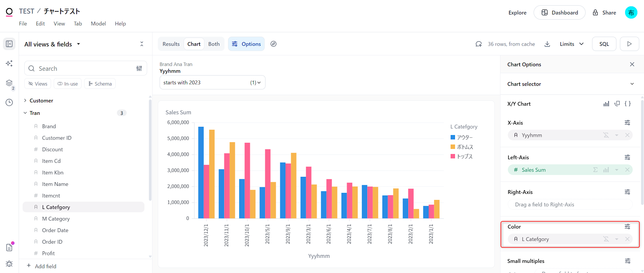Image resolution: width=644 pixels, height=273 pixels.
Task: Switch to the Results tab
Action: tap(171, 44)
